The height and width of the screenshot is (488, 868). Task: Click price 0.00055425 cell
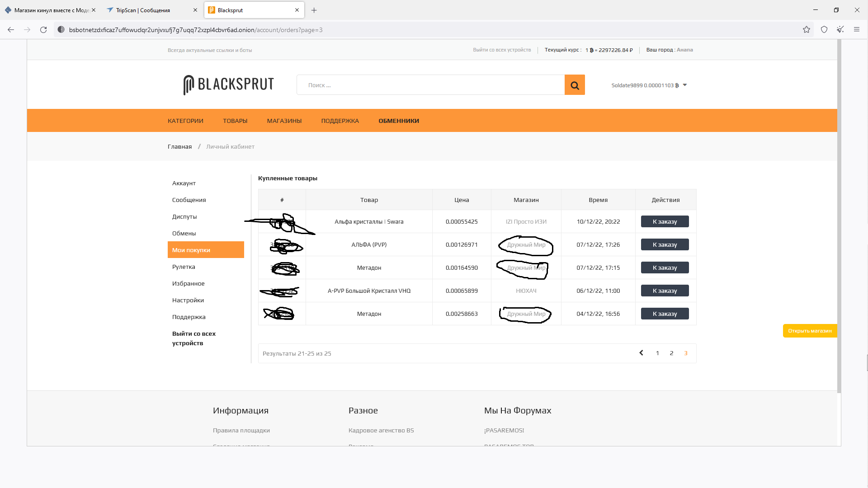462,221
